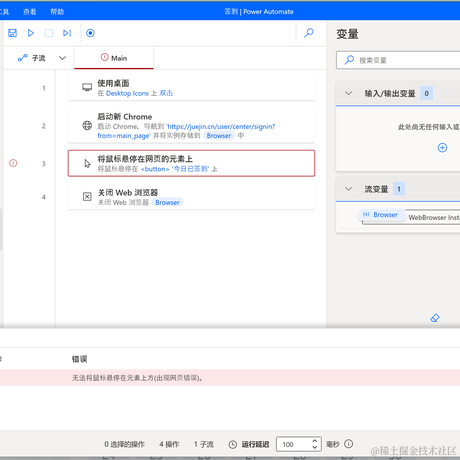The width and height of the screenshot is (460, 460).
Task: Click the Browser chip in step 4
Action: coord(167,202)
